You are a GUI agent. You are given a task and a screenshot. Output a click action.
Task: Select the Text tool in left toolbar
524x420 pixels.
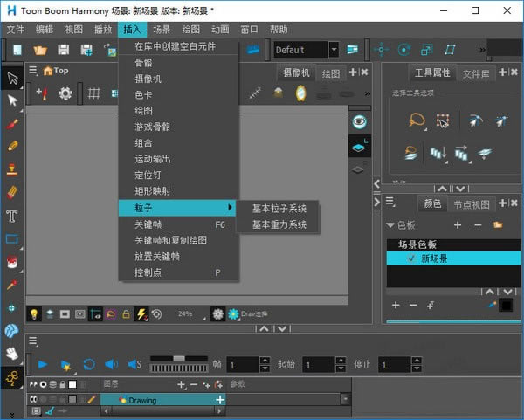[x=12, y=216]
